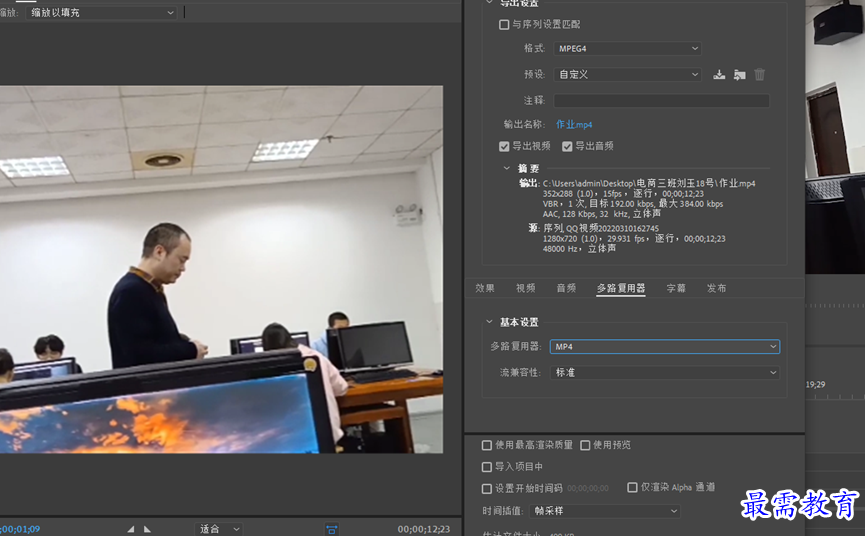
Task: Collapse the 基本设置 section
Action: [x=489, y=321]
